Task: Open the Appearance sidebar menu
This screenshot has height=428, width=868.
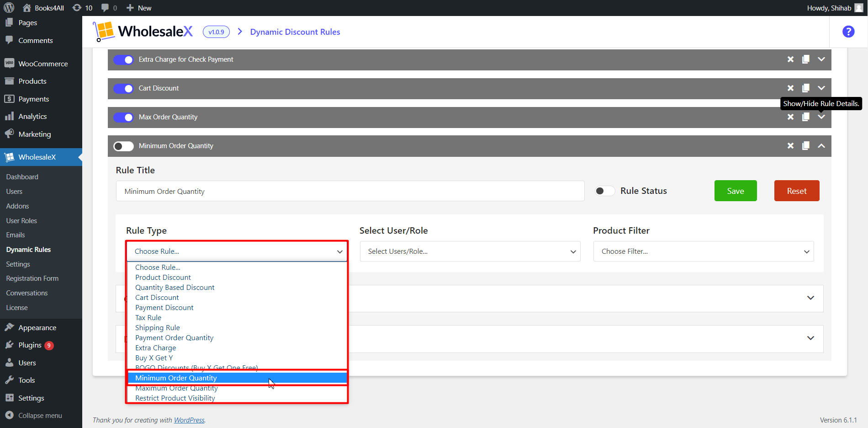Action: [41, 327]
